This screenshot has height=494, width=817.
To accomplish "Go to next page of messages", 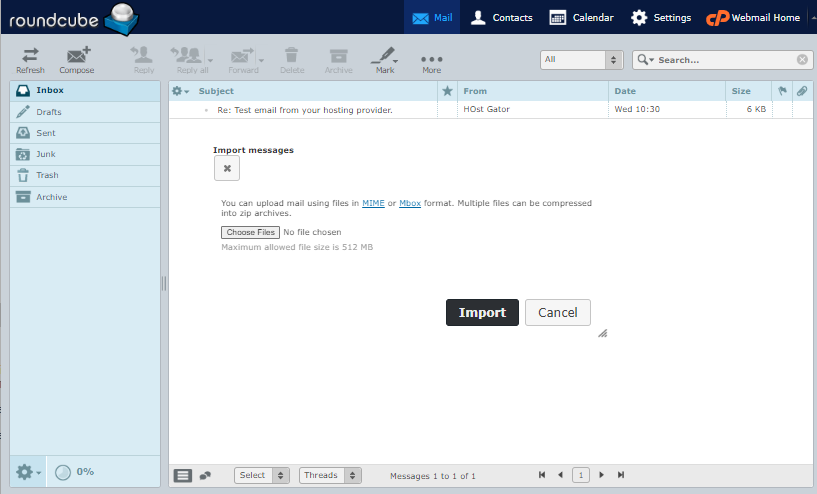I will 601,475.
